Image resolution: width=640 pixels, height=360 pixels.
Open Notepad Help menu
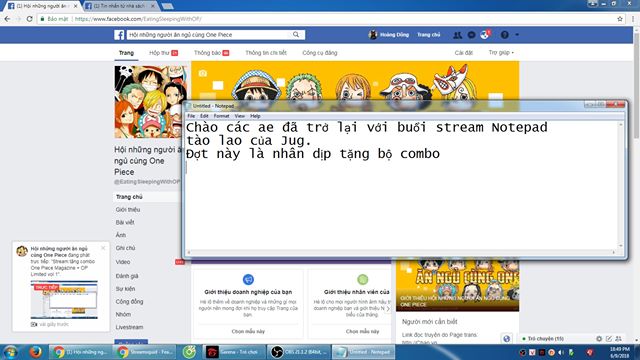tap(255, 116)
